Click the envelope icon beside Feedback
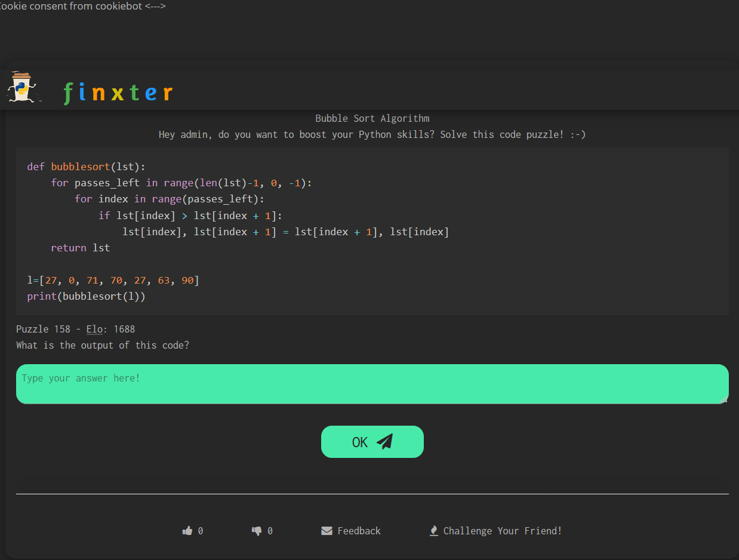Screen dimensions: 739x560 327,530
